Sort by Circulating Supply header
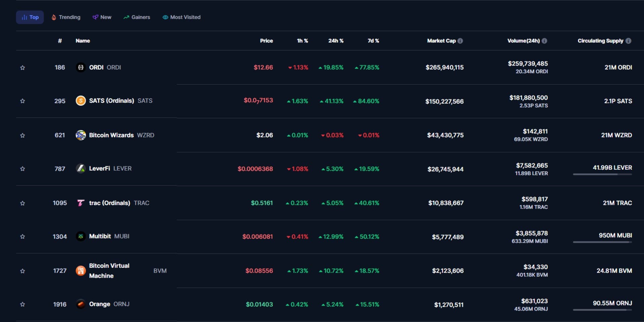The width and height of the screenshot is (644, 322). click(601, 41)
